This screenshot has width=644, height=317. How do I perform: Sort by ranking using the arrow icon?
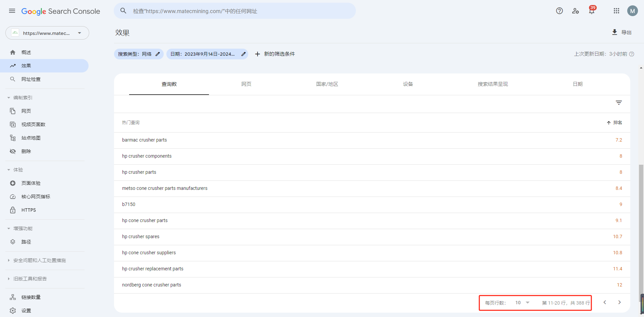click(x=609, y=123)
